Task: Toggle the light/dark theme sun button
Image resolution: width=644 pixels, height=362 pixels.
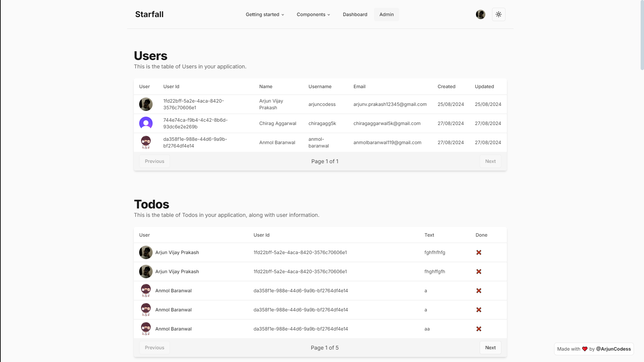Action: pyautogui.click(x=498, y=14)
